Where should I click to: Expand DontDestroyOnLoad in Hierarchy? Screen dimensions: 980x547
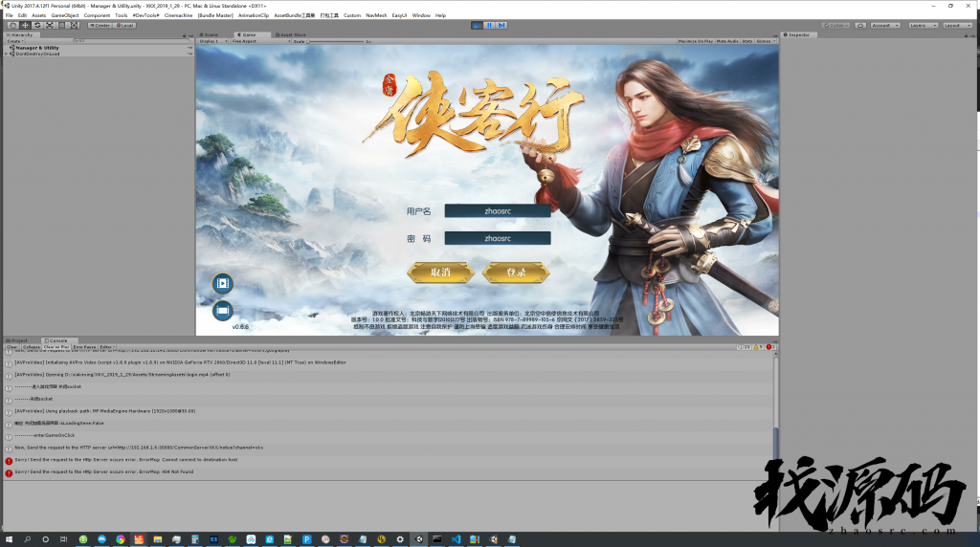[x=7, y=54]
